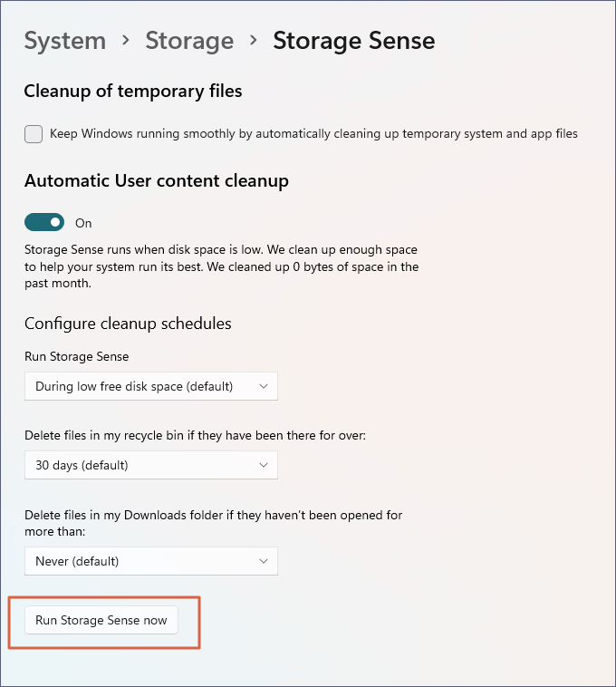616x687 pixels.
Task: Click the chevron between Storage and Storage Sense
Action: (x=254, y=42)
